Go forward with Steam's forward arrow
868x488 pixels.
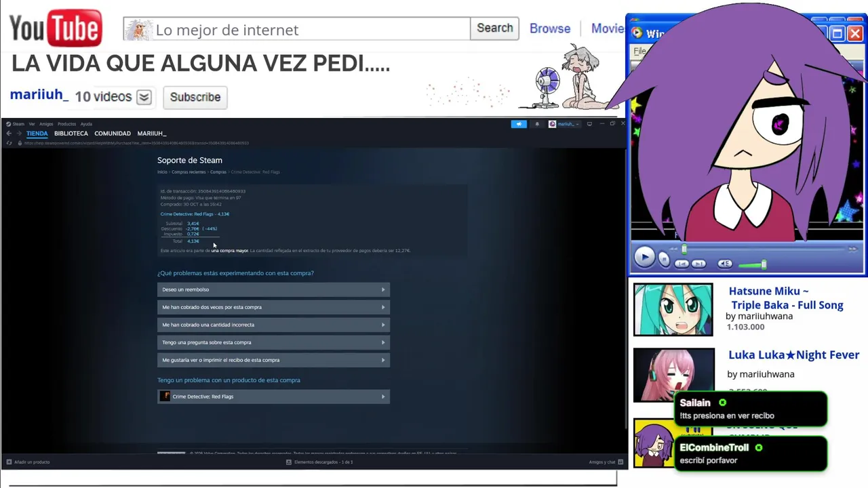[x=18, y=134]
